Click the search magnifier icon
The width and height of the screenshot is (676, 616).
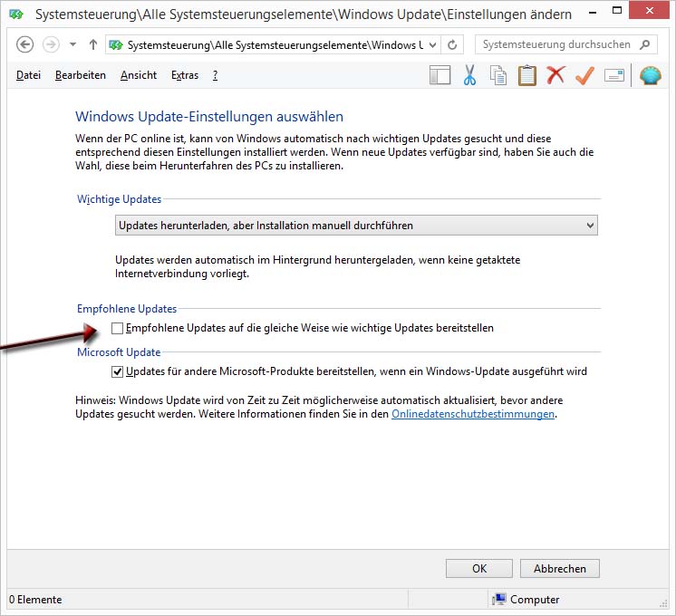pyautogui.click(x=645, y=44)
